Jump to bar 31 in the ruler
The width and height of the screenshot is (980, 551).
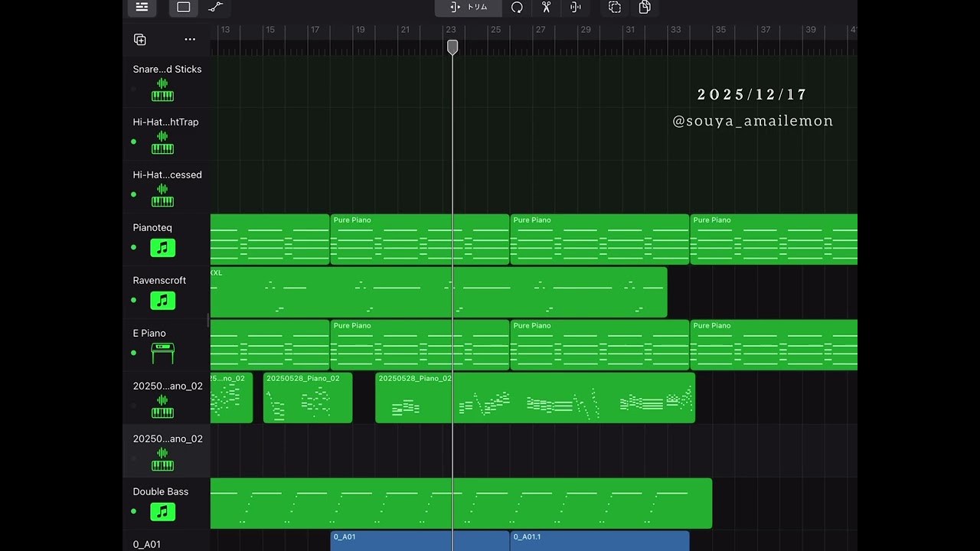coord(630,30)
